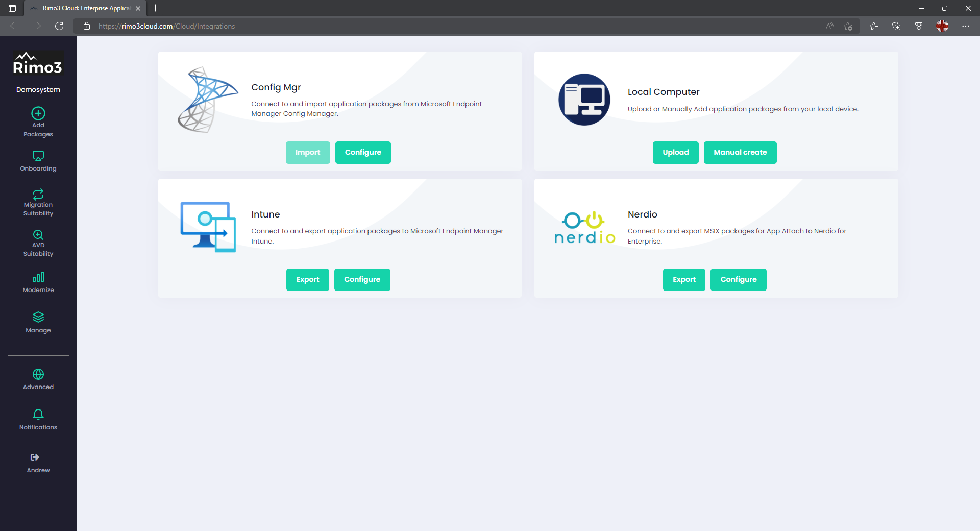This screenshot has height=531, width=980.
Task: Open the Modernize section
Action: [x=38, y=282]
